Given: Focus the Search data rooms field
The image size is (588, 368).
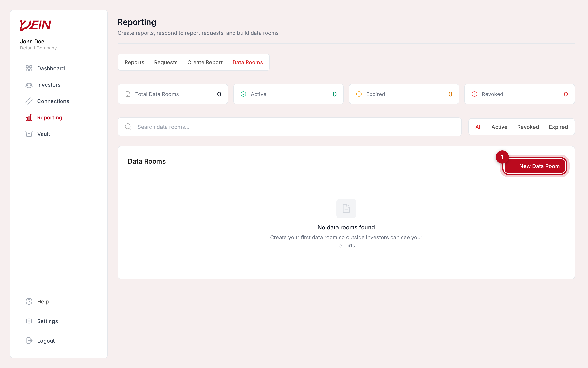Looking at the screenshot, I should 289,127.
